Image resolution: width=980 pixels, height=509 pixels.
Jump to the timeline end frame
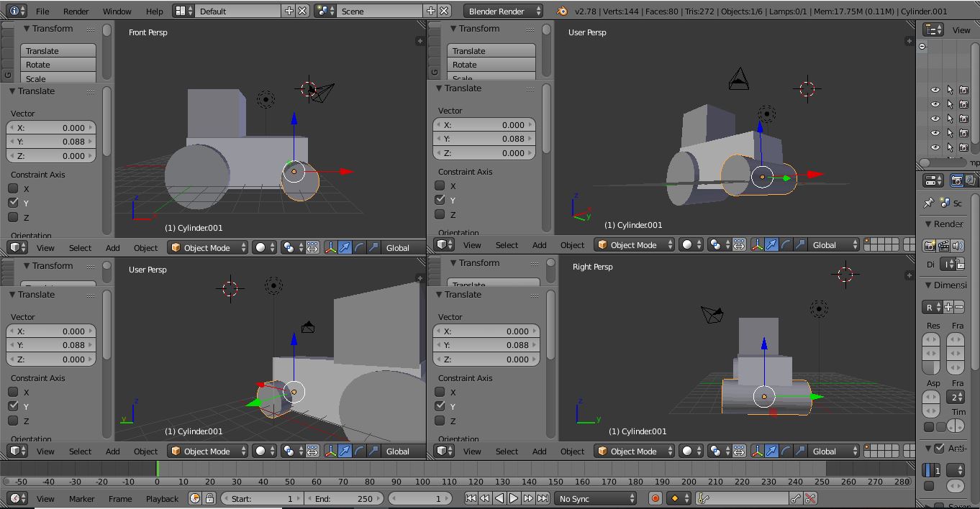click(x=543, y=498)
